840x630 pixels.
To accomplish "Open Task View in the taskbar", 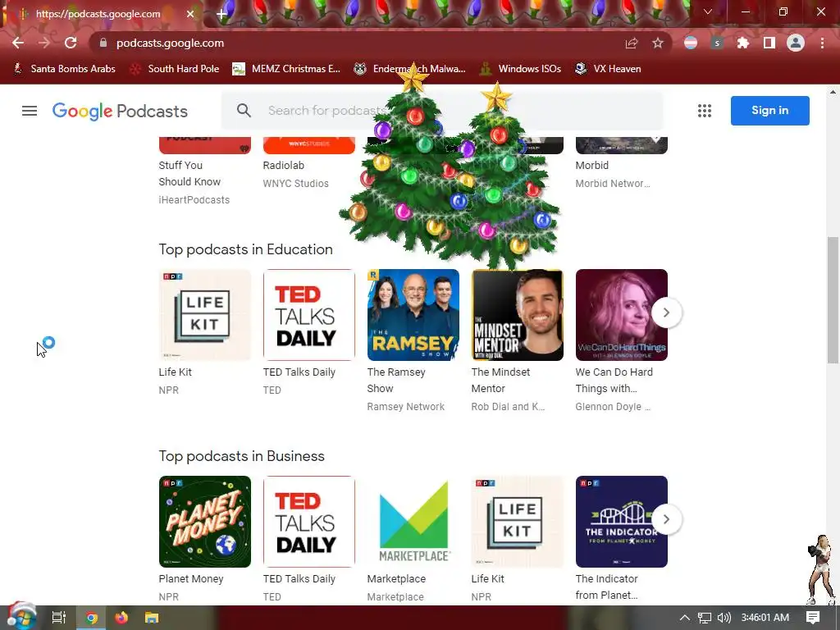I will (x=59, y=618).
